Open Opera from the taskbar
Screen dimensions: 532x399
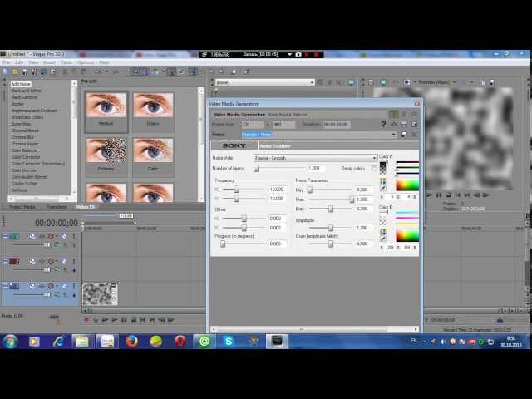click(x=180, y=341)
